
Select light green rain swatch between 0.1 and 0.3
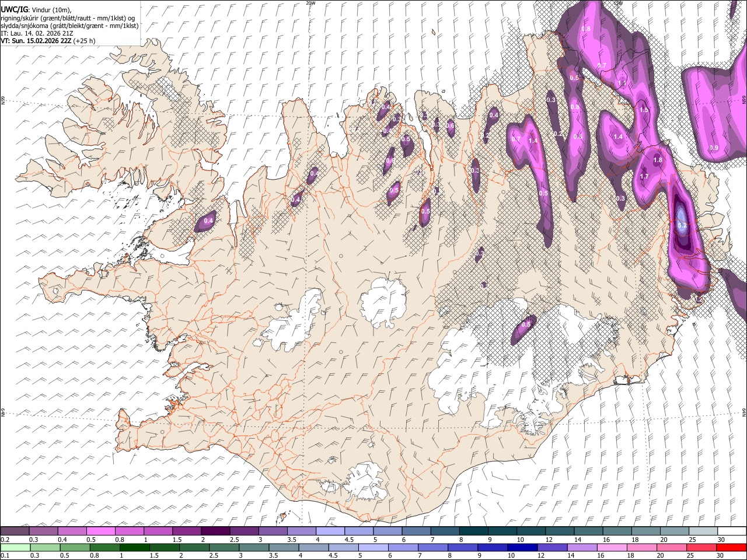click(x=15, y=547)
